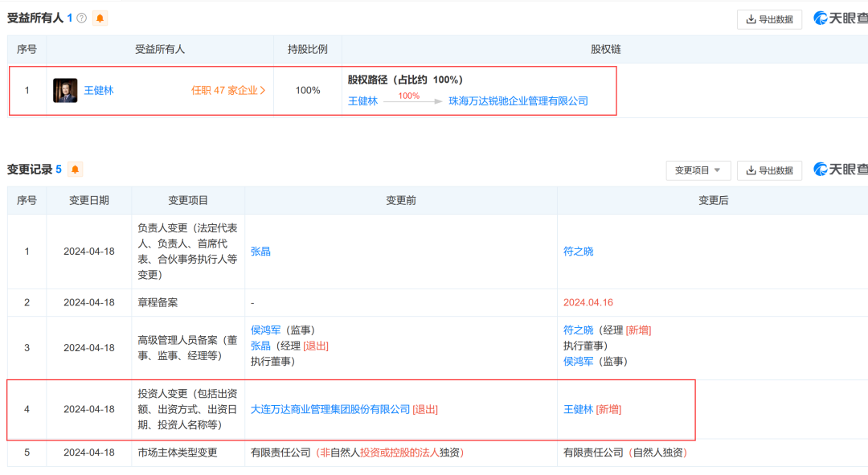Click 导出数据 button in 变更记录 section
The height and width of the screenshot is (475, 868).
pyautogui.click(x=769, y=170)
